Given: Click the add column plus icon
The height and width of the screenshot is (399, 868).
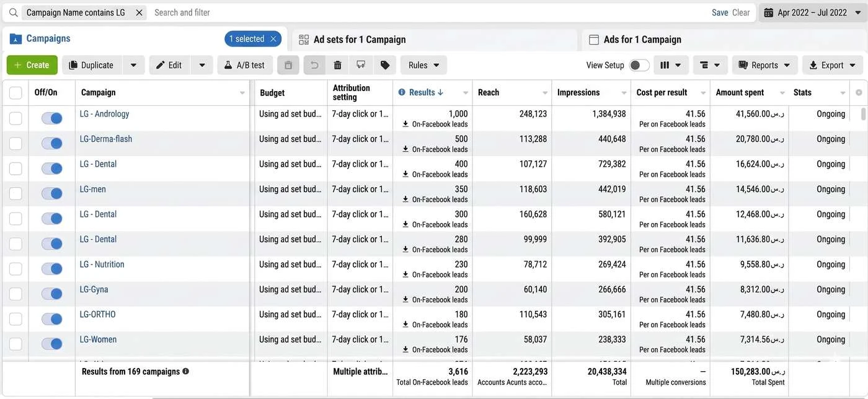Looking at the screenshot, I should pos(859,92).
